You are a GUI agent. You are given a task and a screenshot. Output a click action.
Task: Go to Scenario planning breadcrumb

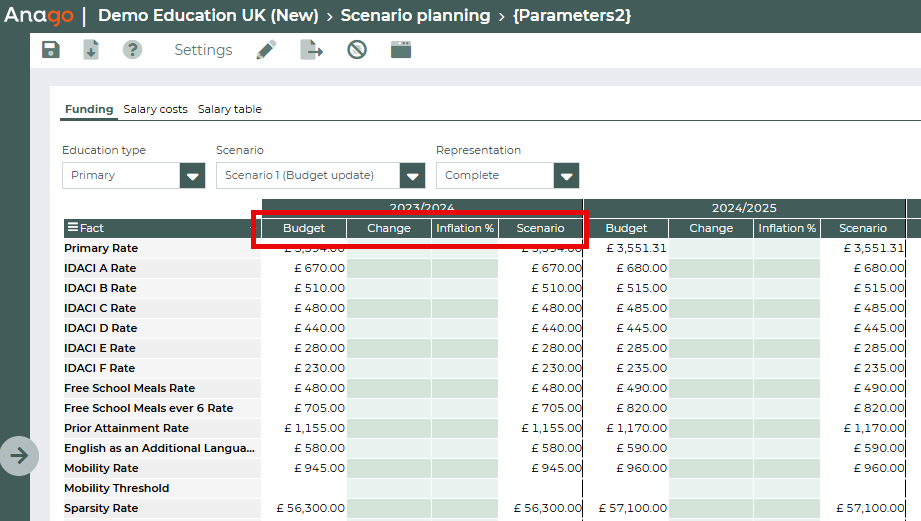click(x=415, y=16)
